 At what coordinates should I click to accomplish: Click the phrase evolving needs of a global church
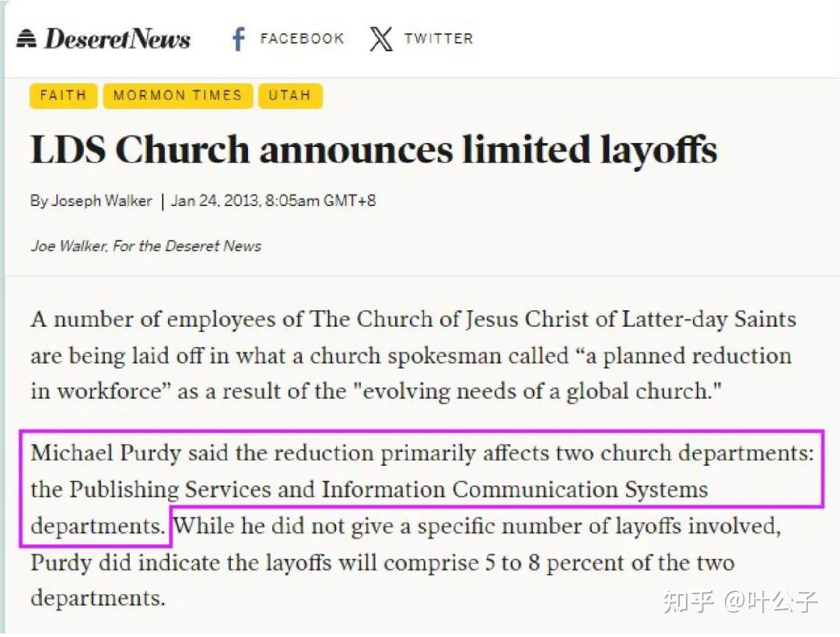[x=537, y=391]
